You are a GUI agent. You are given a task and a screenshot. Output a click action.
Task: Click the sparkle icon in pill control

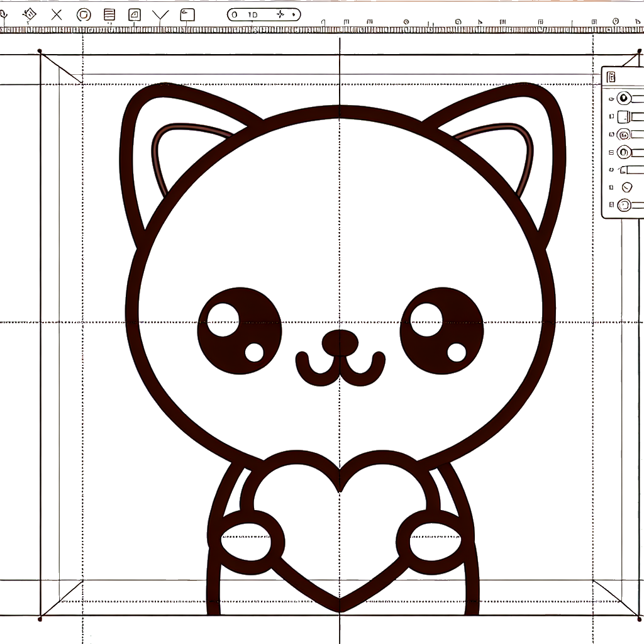click(x=280, y=14)
